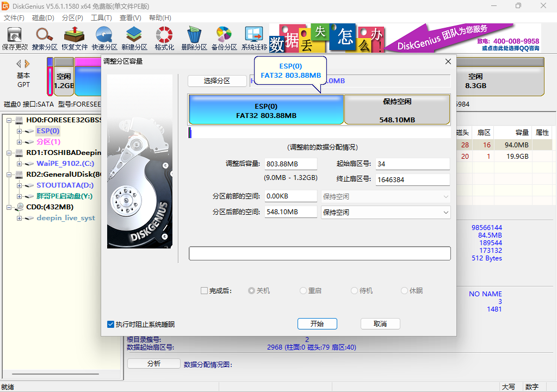
Task: Expand the WaiPE_9102.(C:) node
Action: click(19, 164)
